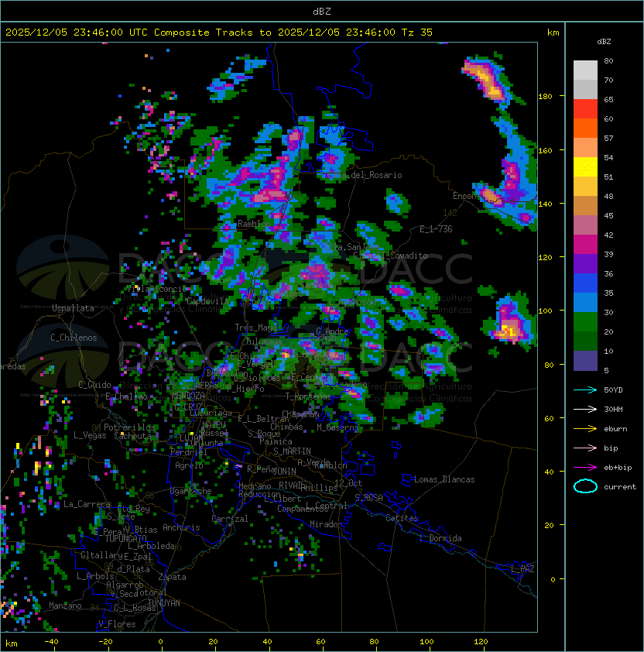
Task: Click the 'TUNUYAN' map label
Action: [x=164, y=603]
